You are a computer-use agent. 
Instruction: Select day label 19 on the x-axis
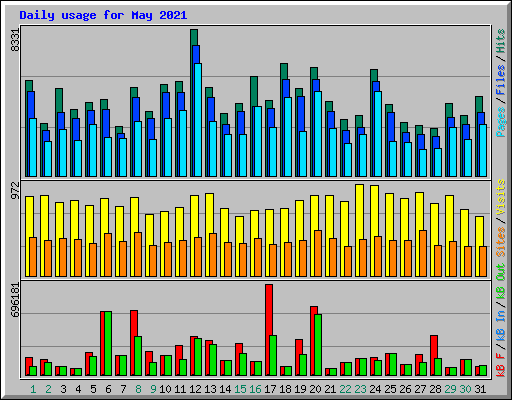(300, 389)
